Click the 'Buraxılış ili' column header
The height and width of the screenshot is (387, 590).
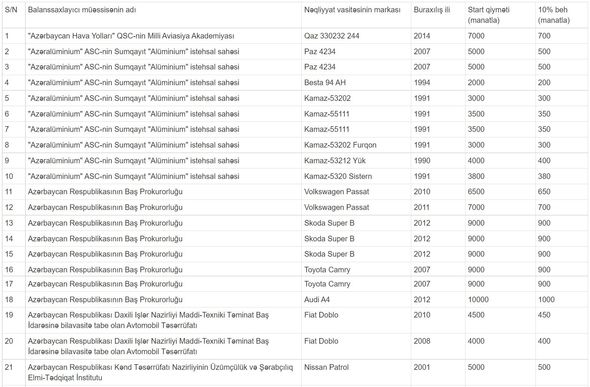(x=432, y=10)
